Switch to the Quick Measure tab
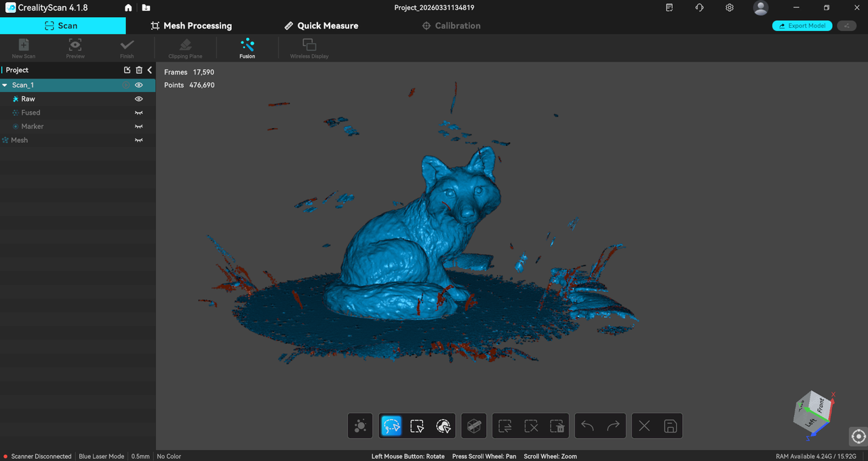This screenshot has width=868, height=461. (321, 26)
